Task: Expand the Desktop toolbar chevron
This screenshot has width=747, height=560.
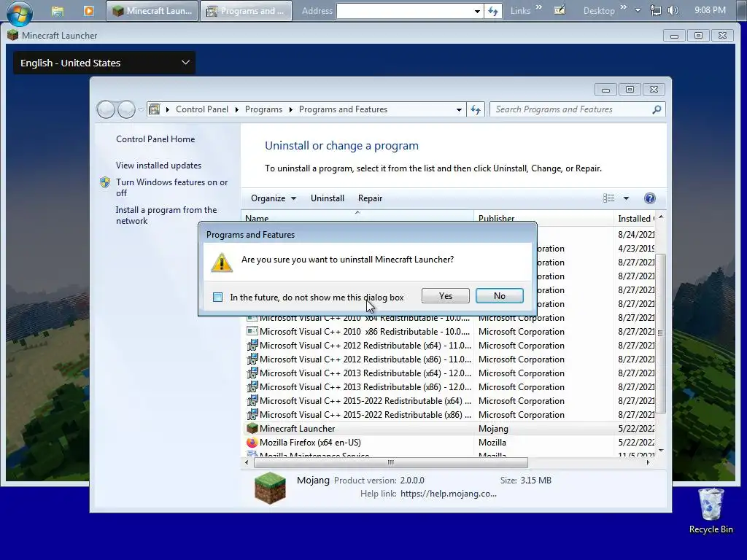Action: click(x=623, y=7)
